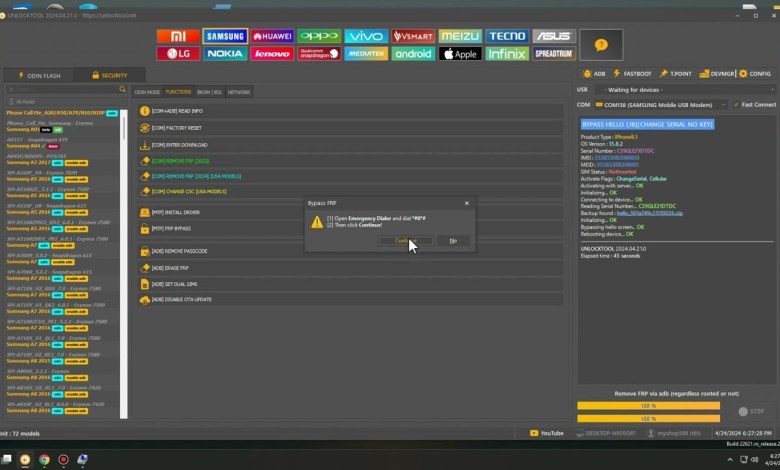
Task: Open the Huawei brand section
Action: coord(271,36)
